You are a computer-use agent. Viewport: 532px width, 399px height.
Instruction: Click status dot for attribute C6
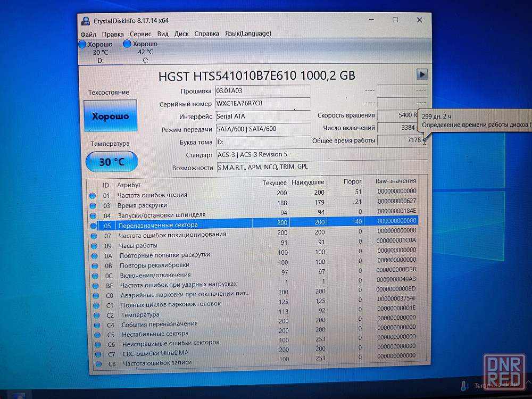pos(98,345)
